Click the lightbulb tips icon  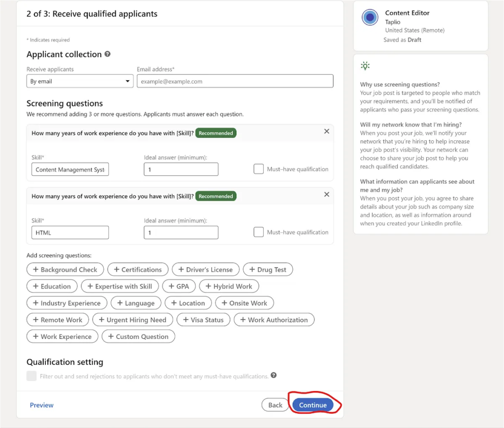365,66
